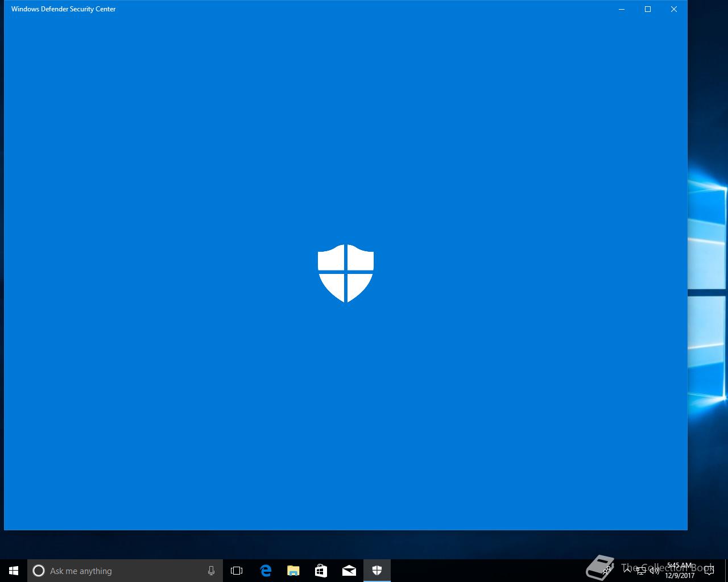
Task: Click the 5:45 AM clock and date
Action: tap(680, 571)
